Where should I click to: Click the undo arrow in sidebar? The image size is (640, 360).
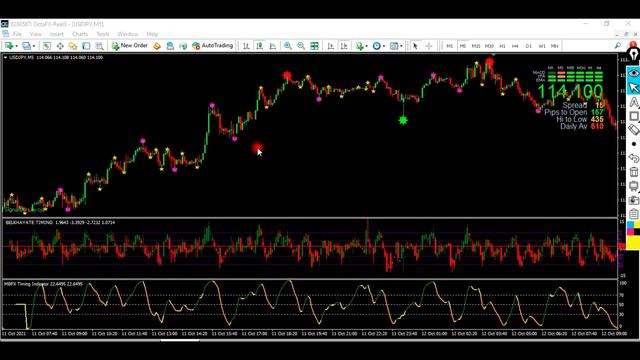(633, 158)
